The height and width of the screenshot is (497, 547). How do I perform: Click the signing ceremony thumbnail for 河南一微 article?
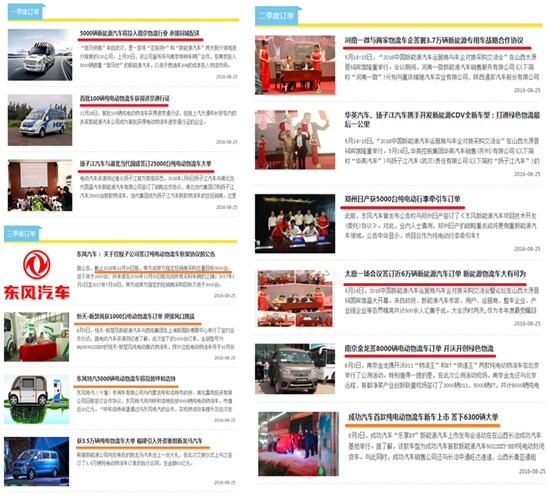pos(295,65)
